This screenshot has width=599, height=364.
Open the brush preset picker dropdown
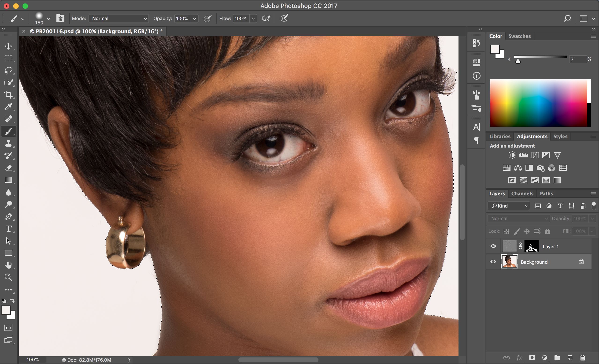(x=48, y=18)
